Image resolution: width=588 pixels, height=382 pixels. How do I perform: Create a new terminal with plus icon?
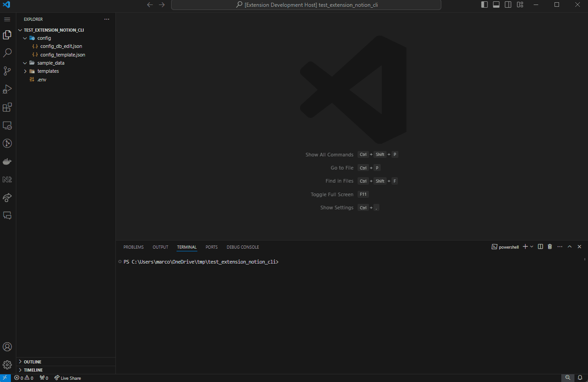(525, 246)
